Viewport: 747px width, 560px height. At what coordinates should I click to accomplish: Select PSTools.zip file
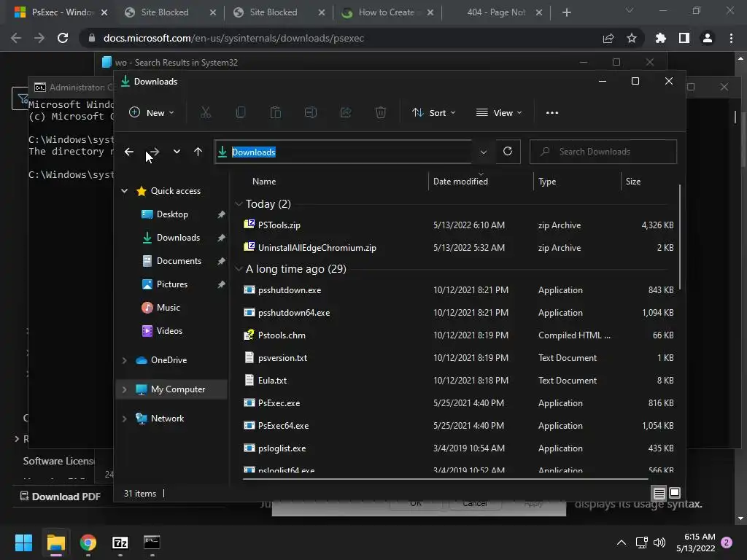279,225
